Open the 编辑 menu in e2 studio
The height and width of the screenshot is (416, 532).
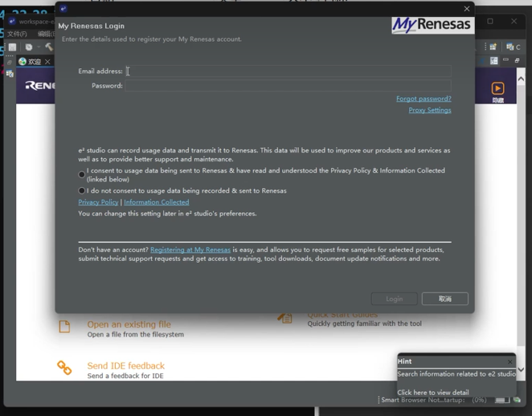click(46, 34)
